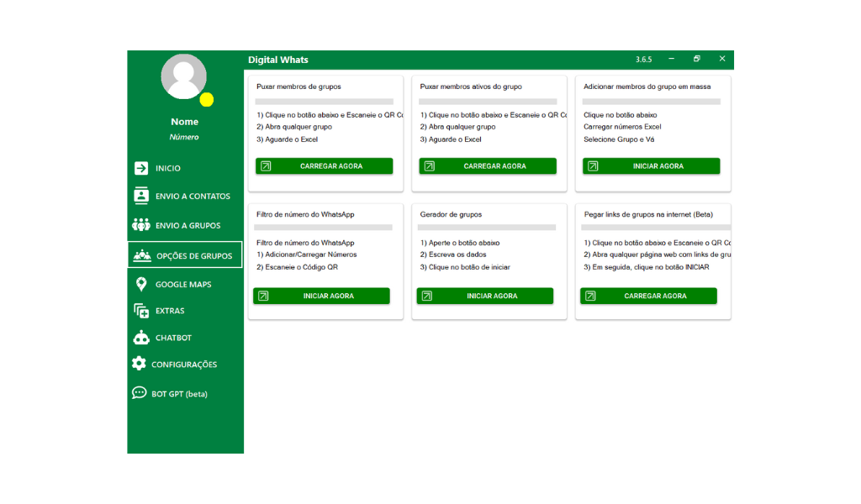The width and height of the screenshot is (861, 504).
Task: Click the '3) Clique no botão de iniciar' text
Action: point(465,267)
